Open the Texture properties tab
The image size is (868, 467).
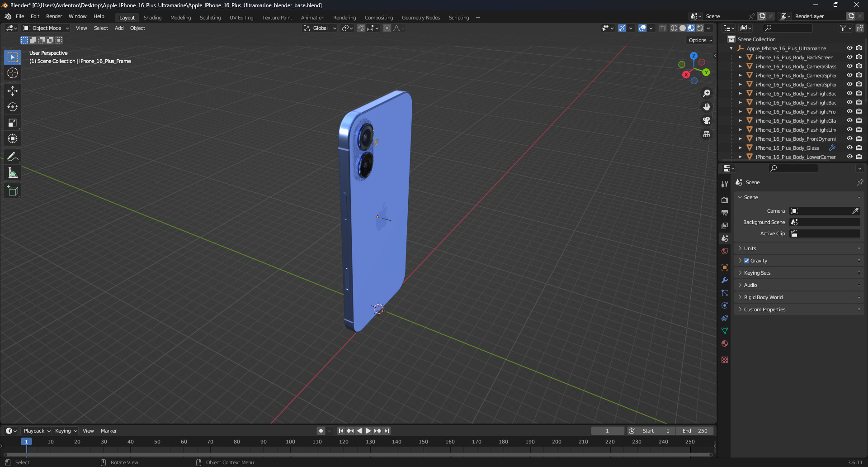[x=725, y=360]
